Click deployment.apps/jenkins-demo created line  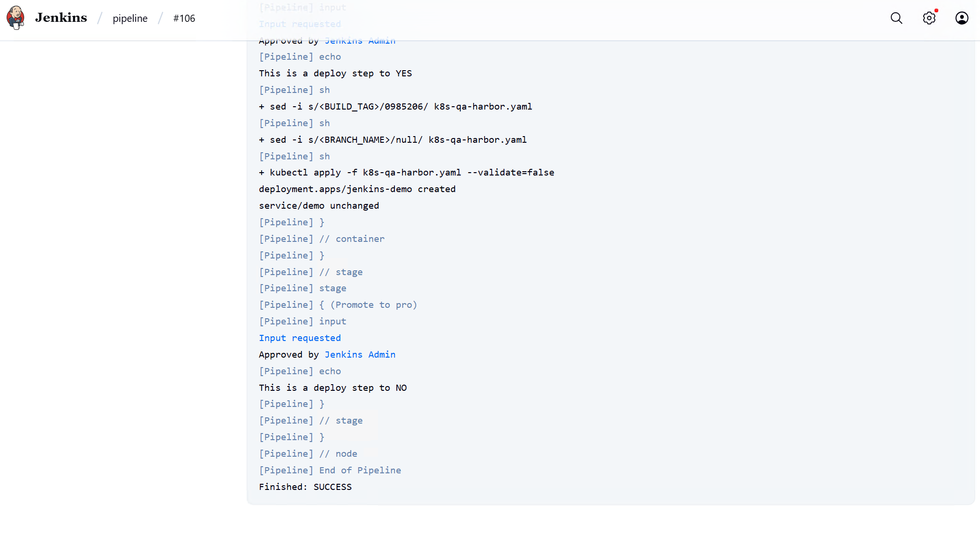(x=357, y=189)
